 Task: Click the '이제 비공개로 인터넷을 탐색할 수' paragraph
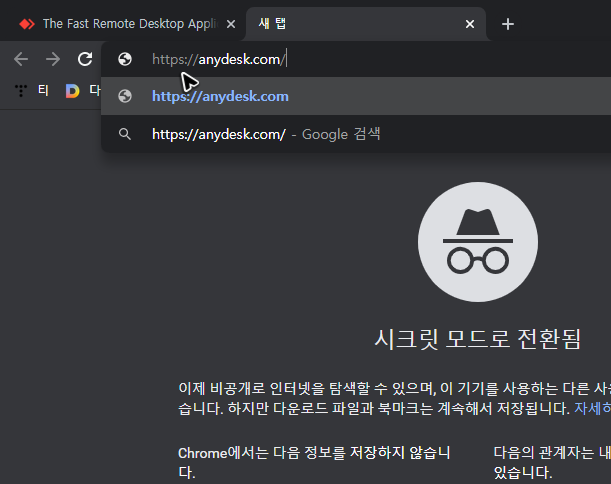[x=394, y=398]
